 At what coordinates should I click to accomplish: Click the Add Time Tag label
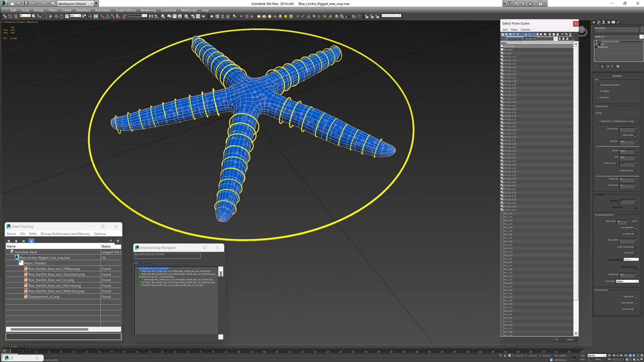coord(559,360)
